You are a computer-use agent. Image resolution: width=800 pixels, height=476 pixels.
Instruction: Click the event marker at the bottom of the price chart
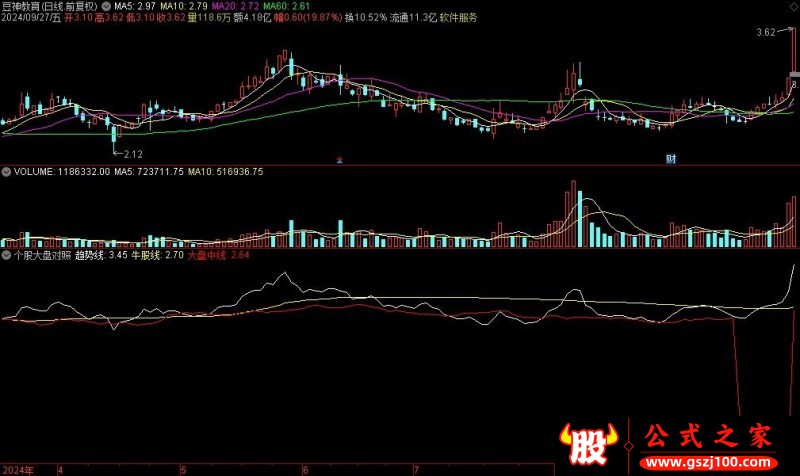[x=340, y=160]
